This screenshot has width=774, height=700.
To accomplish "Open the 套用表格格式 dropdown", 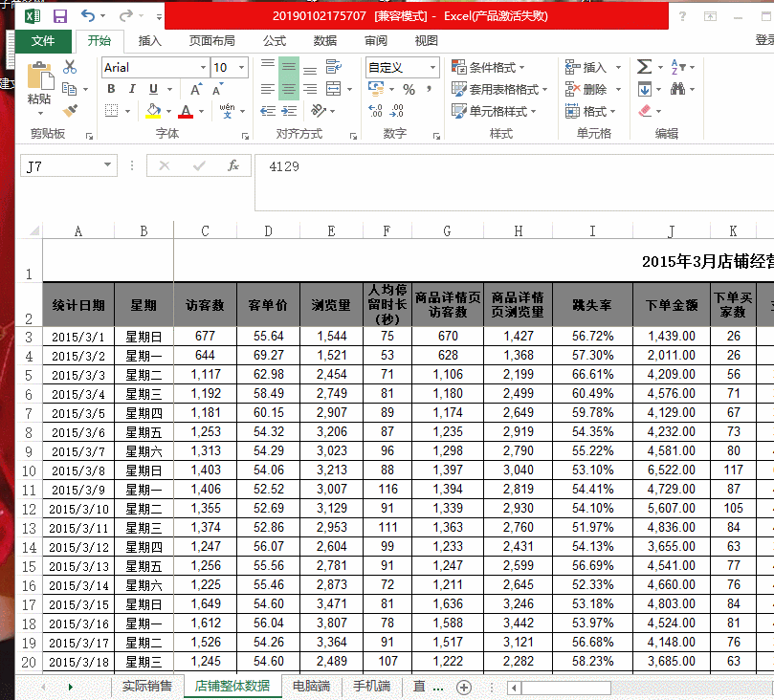I will tap(499, 89).
